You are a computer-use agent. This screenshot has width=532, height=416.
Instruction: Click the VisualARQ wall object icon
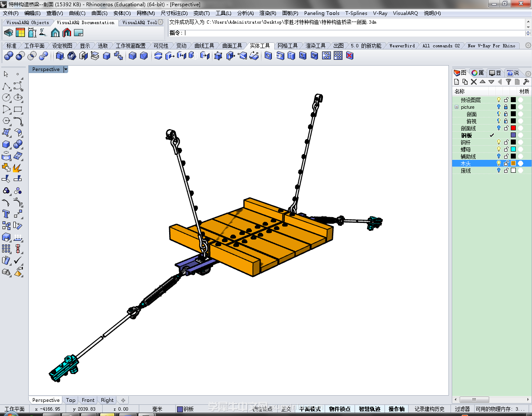(9, 32)
